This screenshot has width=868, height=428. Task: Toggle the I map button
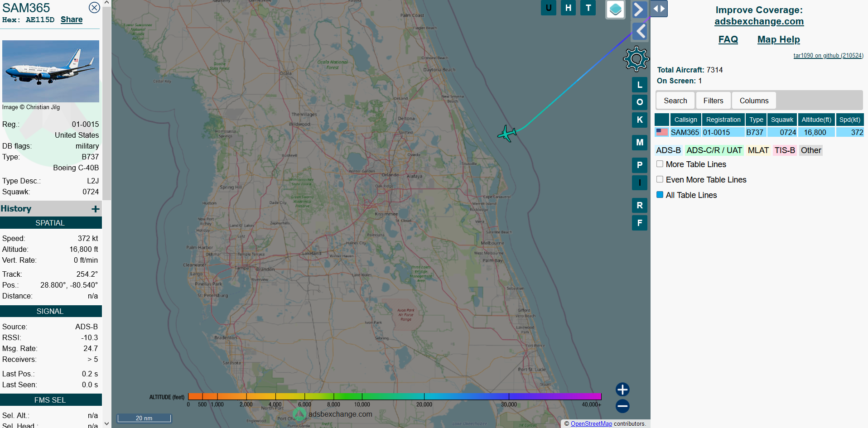640,183
